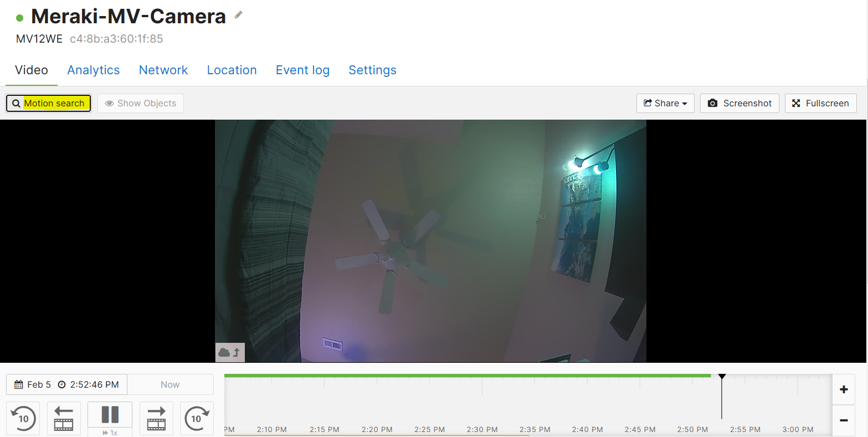Open the Network tab
This screenshot has width=868, height=437.
coord(163,70)
